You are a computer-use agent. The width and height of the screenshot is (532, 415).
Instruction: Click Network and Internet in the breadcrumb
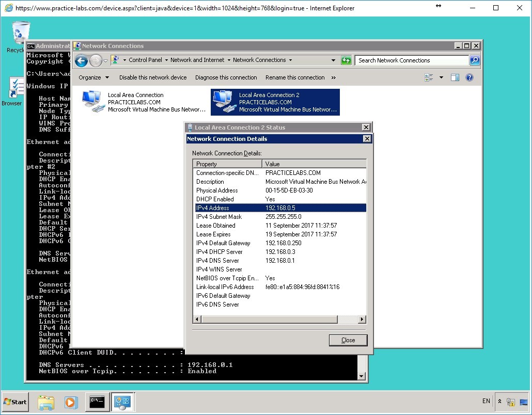[198, 60]
